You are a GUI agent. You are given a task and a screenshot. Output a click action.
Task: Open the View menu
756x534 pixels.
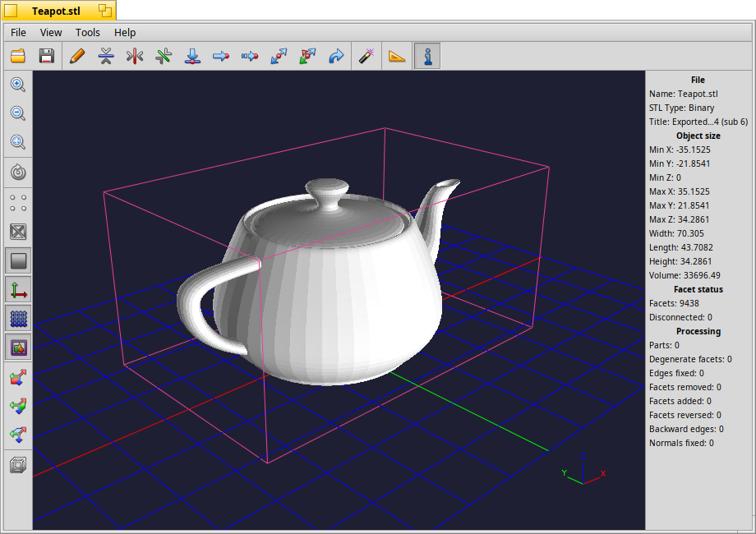pyautogui.click(x=51, y=32)
